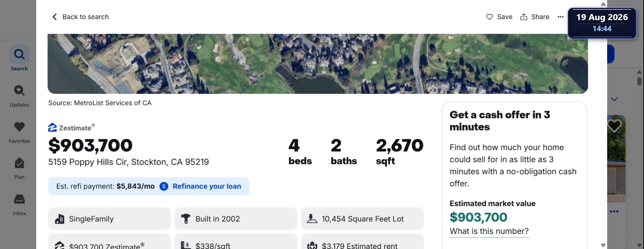Expand the blue chevron dropdown on the right
Viewport: 644px width, 249px height.
point(614,99)
